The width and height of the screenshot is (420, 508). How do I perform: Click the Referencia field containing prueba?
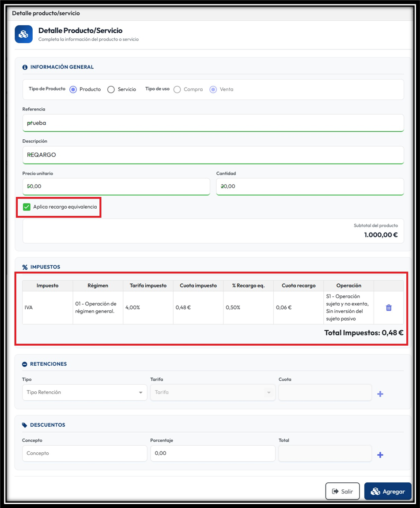coord(213,123)
